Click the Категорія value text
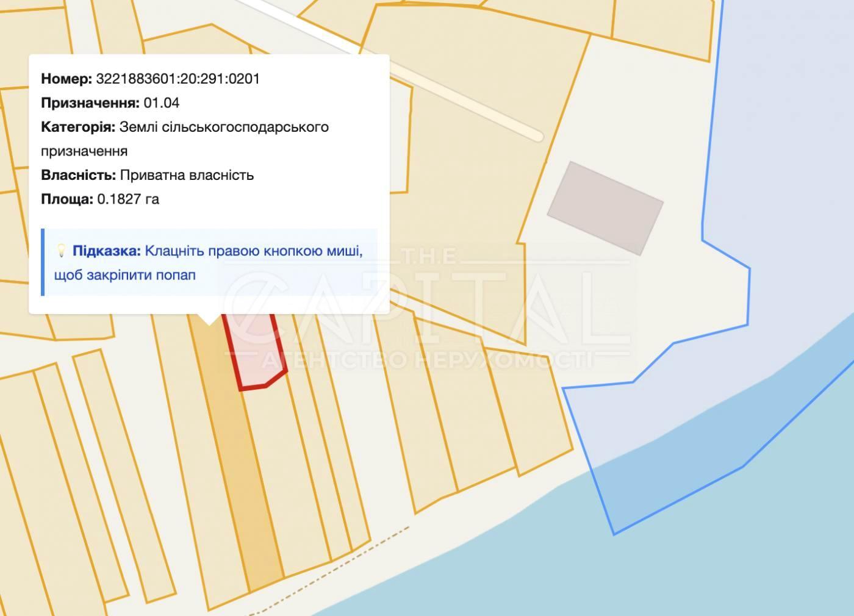854x616 pixels. [185, 138]
